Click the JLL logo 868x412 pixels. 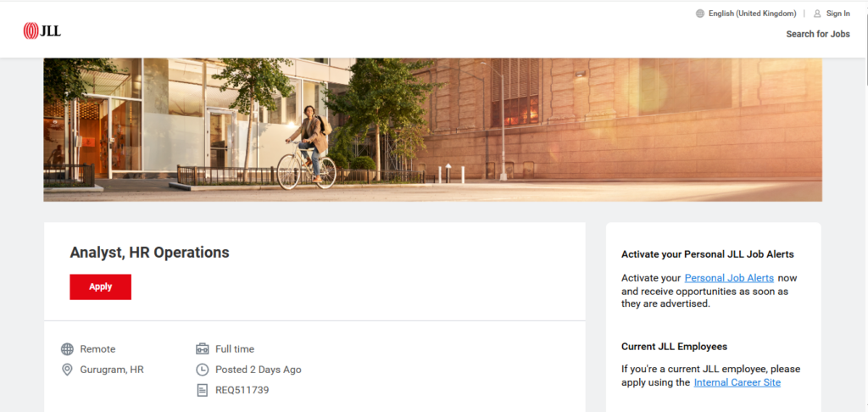pyautogui.click(x=42, y=31)
